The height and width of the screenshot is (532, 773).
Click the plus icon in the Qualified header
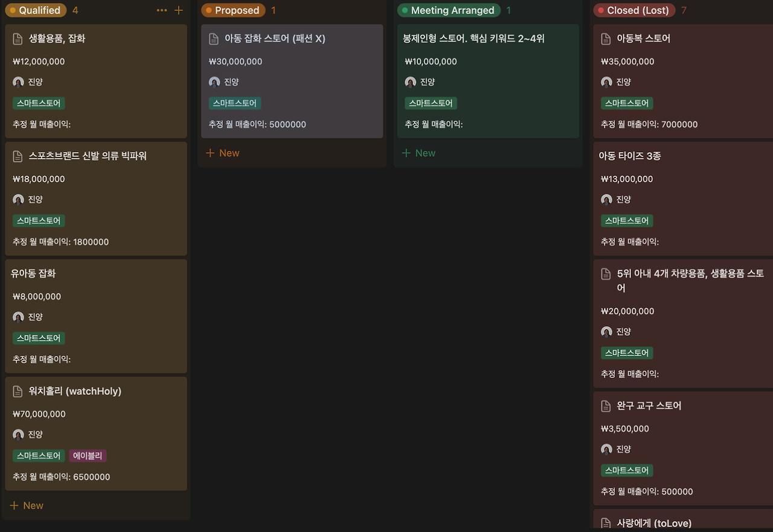coord(177,10)
